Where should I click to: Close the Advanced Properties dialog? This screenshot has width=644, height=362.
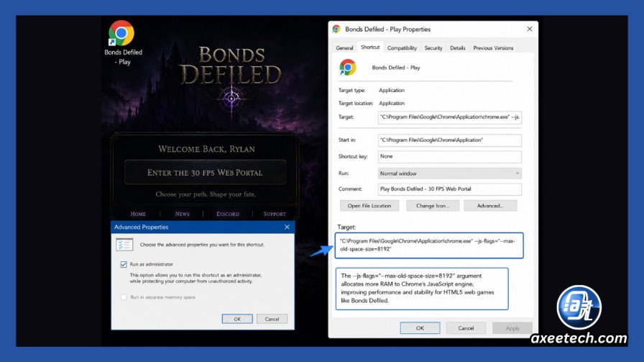tap(287, 227)
